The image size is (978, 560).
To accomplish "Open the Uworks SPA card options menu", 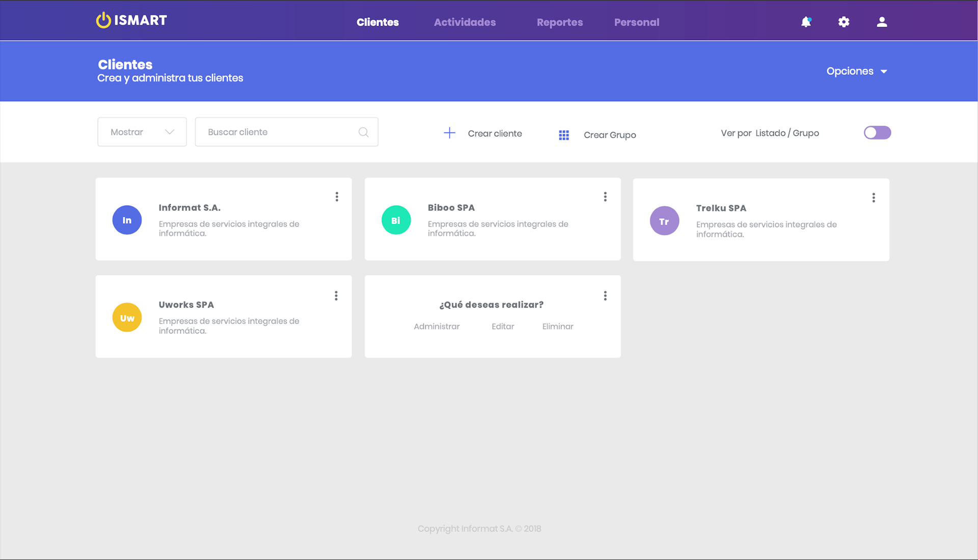I will pos(336,296).
